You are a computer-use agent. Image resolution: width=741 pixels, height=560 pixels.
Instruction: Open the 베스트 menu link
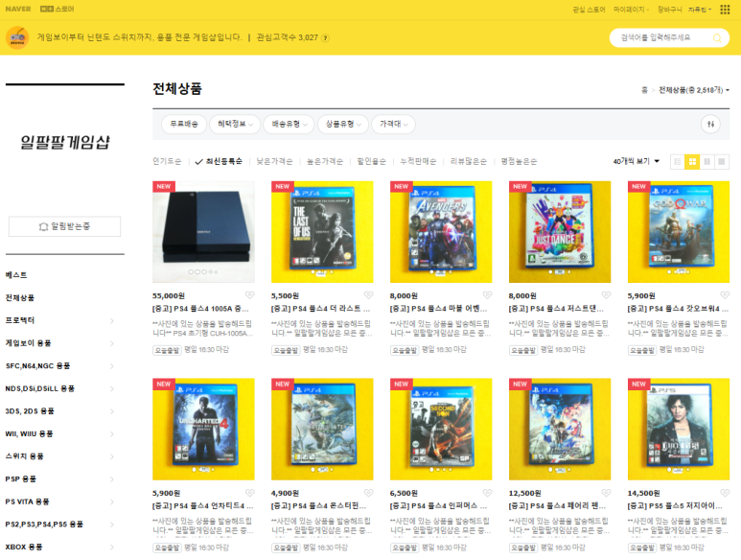tap(16, 275)
